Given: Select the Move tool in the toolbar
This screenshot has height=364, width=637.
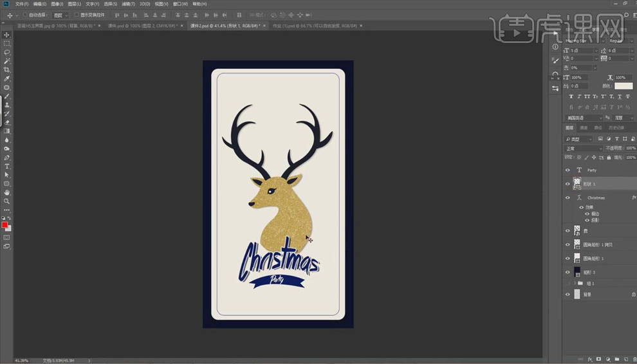Looking at the screenshot, I should click(x=7, y=35).
